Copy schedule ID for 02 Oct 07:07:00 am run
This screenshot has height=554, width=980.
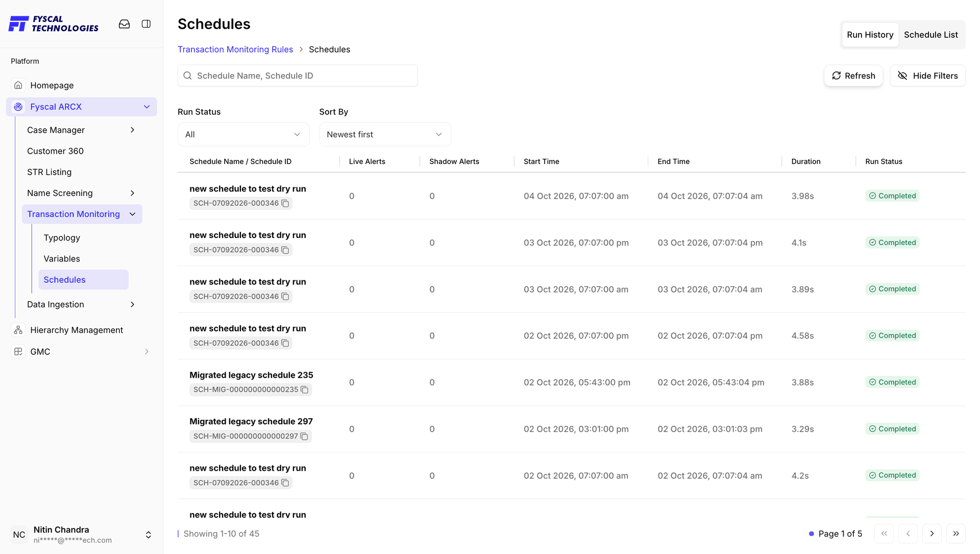(x=285, y=483)
